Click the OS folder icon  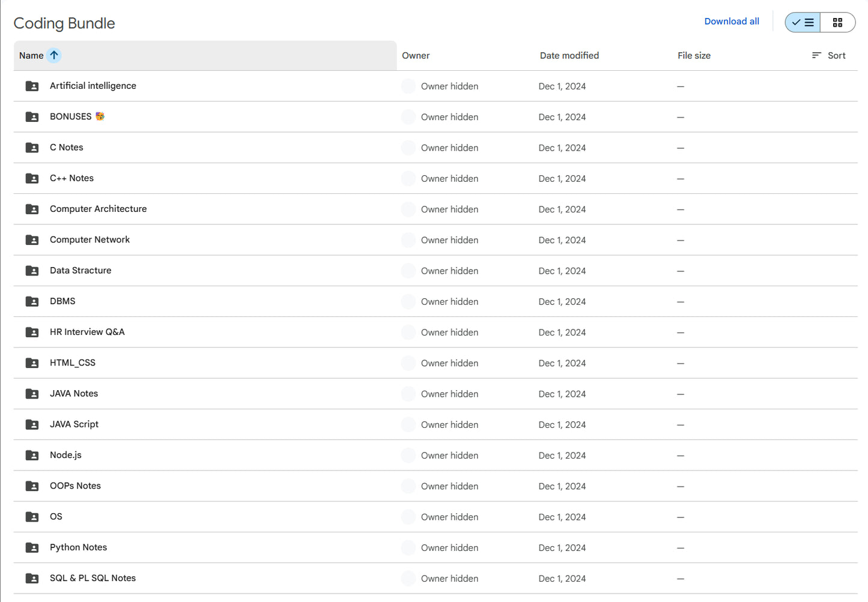click(32, 517)
